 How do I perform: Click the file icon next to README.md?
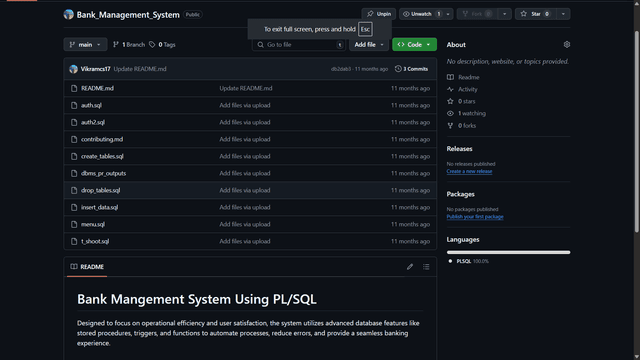pyautogui.click(x=74, y=88)
